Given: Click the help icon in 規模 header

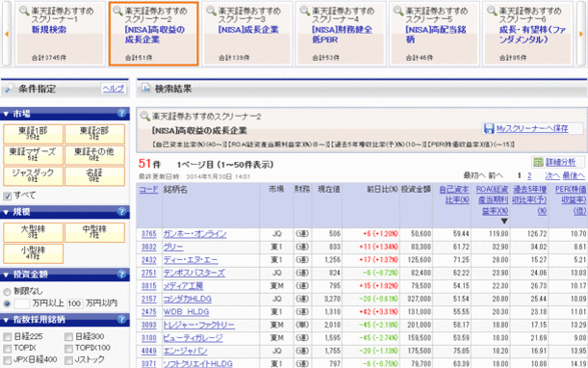Looking at the screenshot, I should (x=121, y=211).
